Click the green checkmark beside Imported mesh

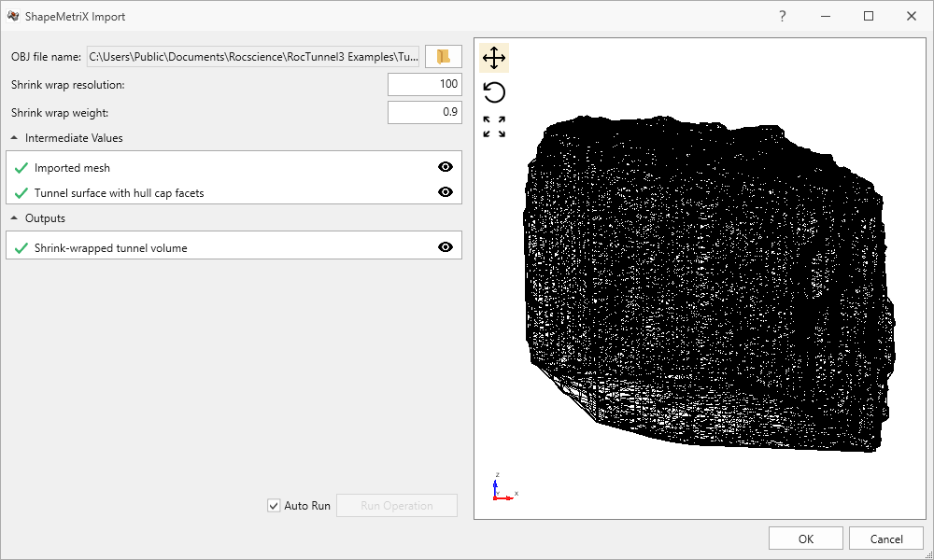21,168
